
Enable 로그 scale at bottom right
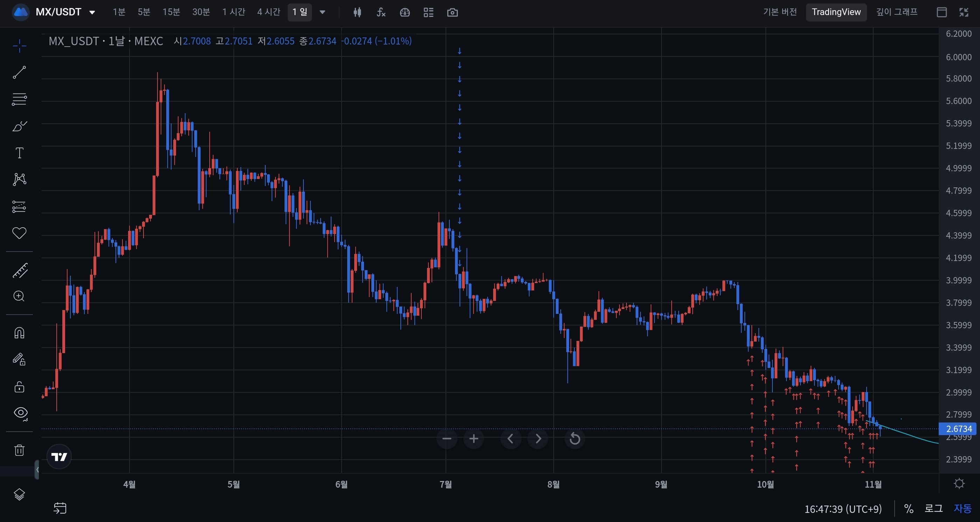933,509
